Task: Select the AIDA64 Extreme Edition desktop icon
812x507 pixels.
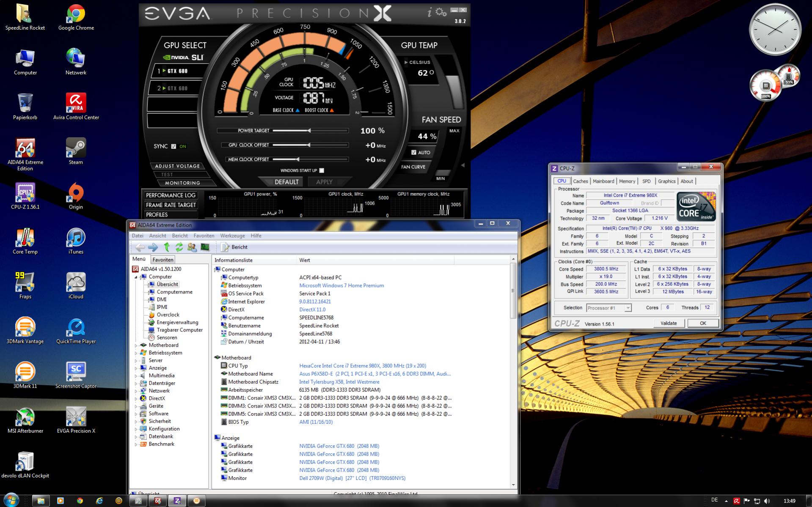Action: tap(25, 154)
